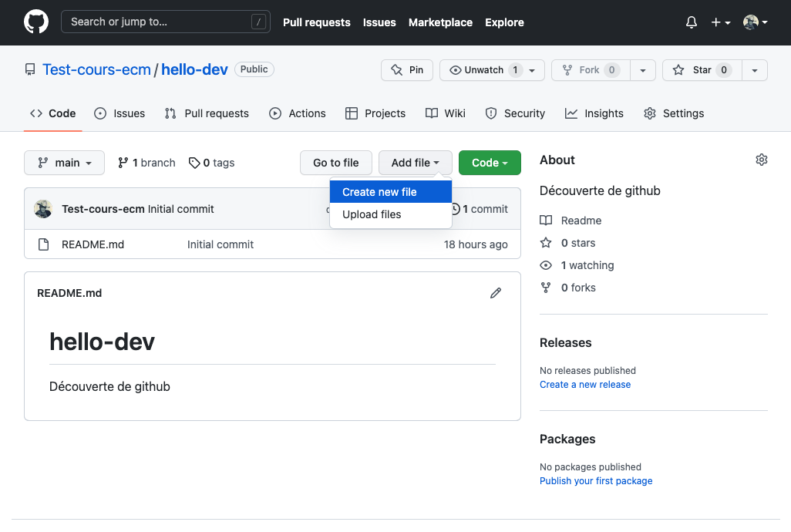This screenshot has width=791, height=532.
Task: Expand the green Code dropdown
Action: click(490, 163)
